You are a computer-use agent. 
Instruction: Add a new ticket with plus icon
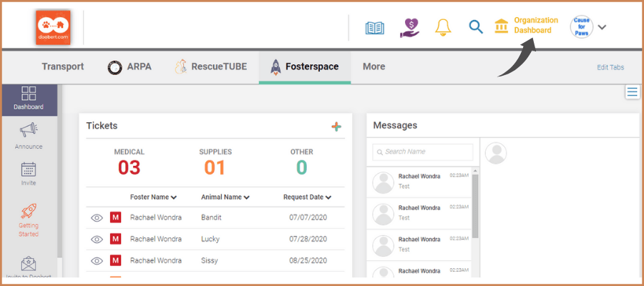click(336, 127)
